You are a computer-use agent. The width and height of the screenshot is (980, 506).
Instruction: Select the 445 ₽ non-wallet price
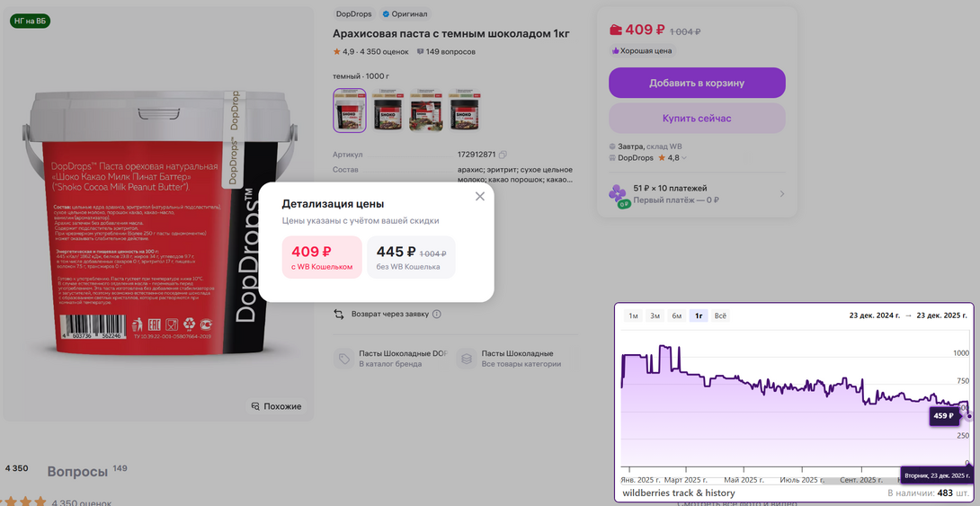point(411,257)
